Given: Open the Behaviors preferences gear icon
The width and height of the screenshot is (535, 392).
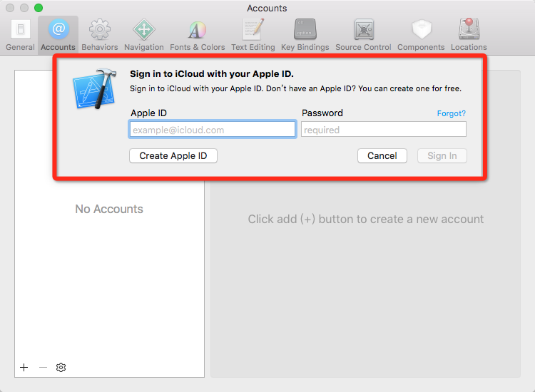Looking at the screenshot, I should click(100, 30).
